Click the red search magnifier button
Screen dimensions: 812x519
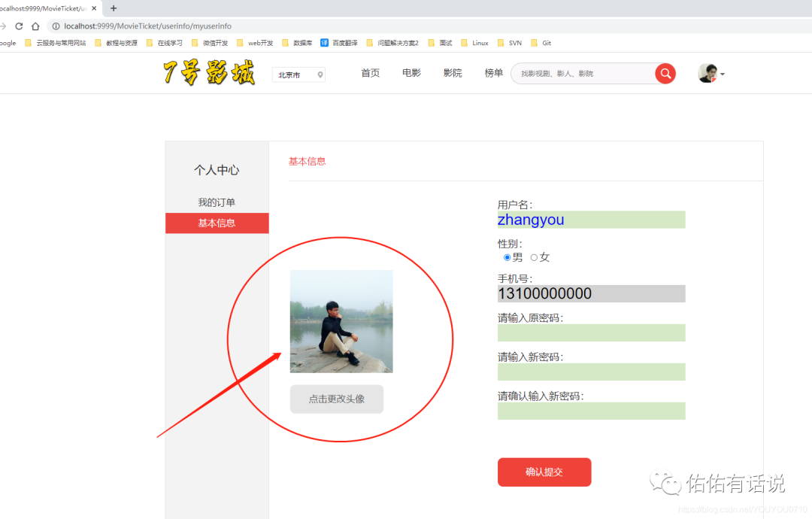(x=665, y=74)
